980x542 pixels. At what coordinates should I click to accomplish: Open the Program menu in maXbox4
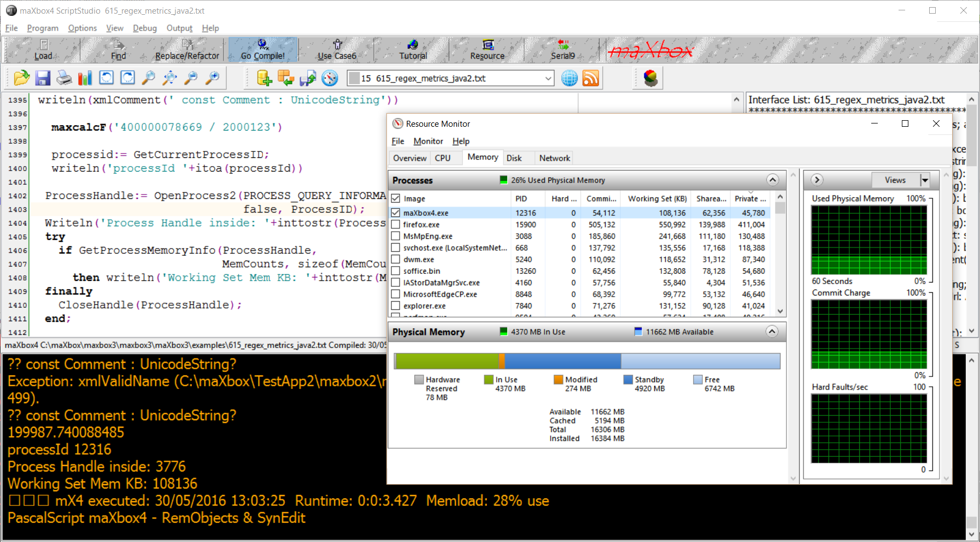tap(43, 28)
